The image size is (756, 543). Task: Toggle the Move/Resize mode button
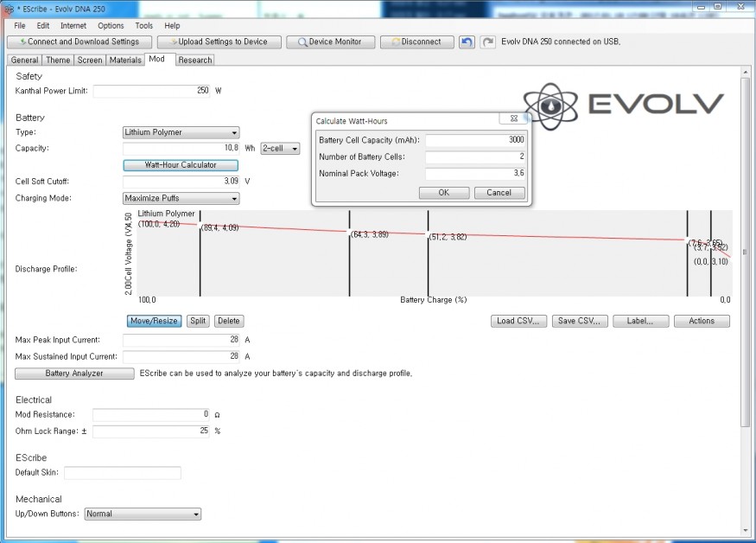click(x=155, y=321)
